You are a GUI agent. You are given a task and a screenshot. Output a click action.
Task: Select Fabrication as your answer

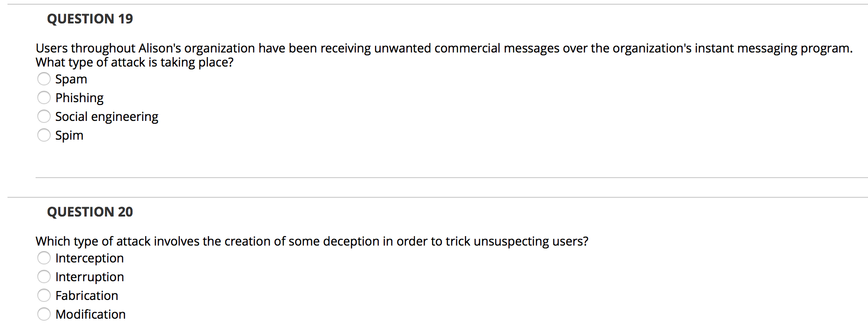44,295
